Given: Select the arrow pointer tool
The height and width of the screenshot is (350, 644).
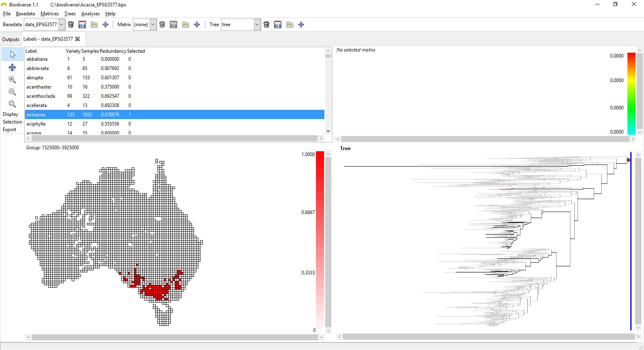Looking at the screenshot, I should point(12,54).
